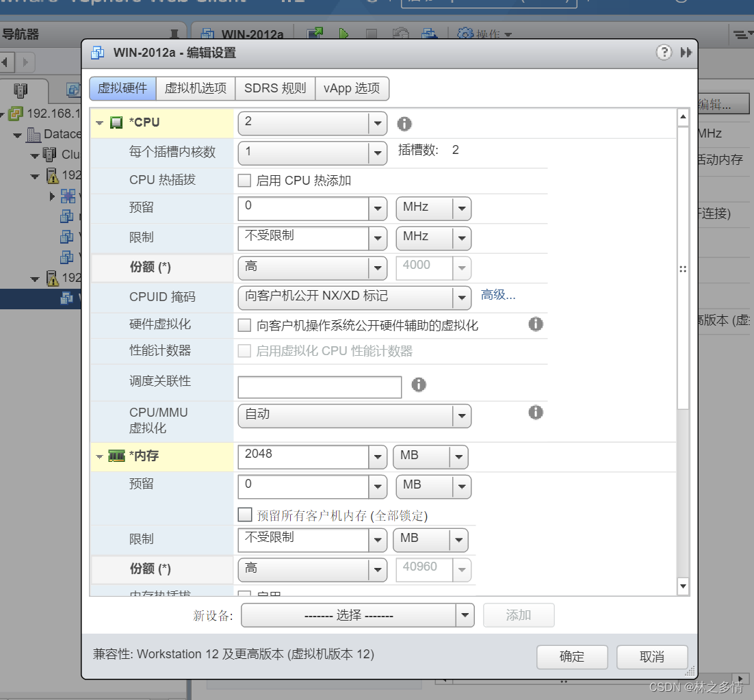The image size is (754, 700).
Task: Click scrollbar up arrow in hardware list
Action: 683,117
